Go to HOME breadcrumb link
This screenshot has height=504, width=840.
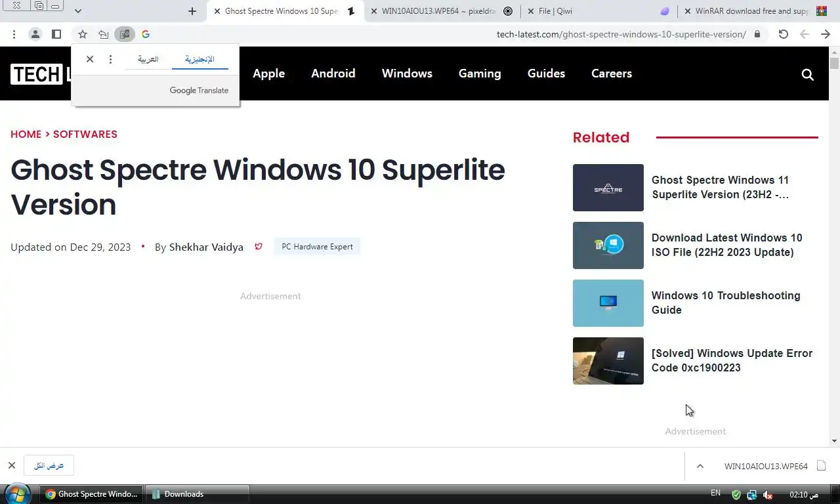tap(26, 134)
